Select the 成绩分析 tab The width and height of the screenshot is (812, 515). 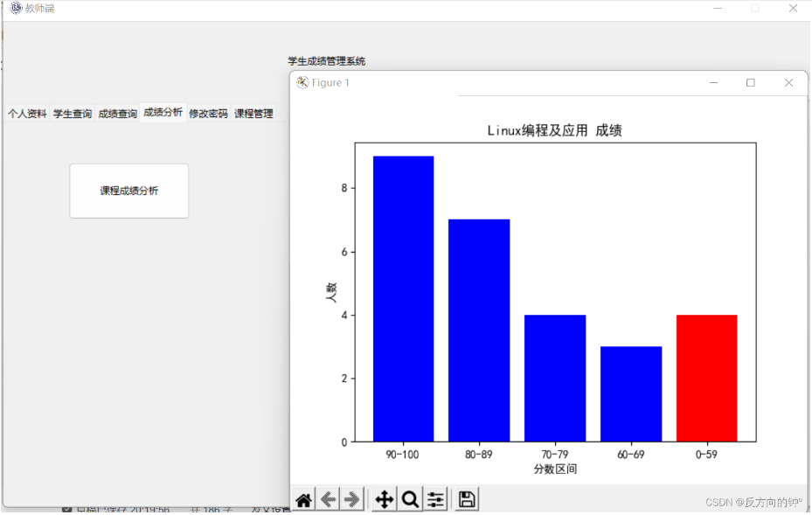point(163,112)
